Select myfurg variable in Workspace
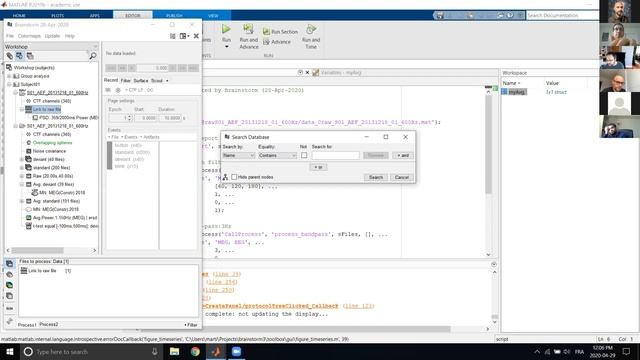 pyautogui.click(x=516, y=92)
